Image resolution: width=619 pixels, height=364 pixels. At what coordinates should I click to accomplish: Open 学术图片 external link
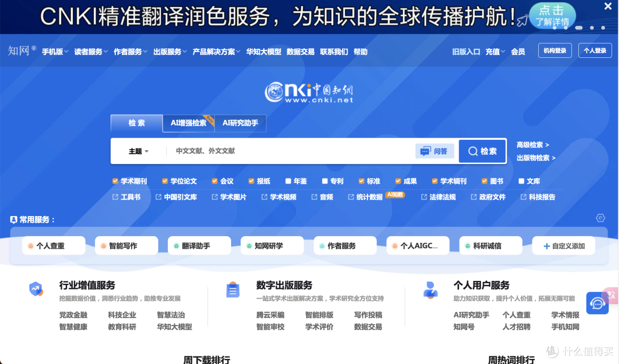tap(229, 197)
